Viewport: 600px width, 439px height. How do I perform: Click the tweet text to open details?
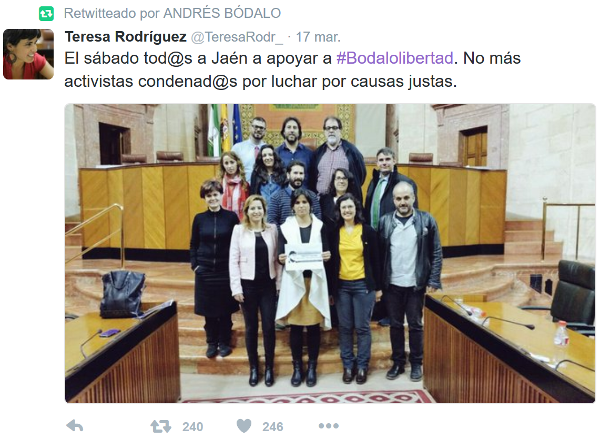tap(293, 70)
